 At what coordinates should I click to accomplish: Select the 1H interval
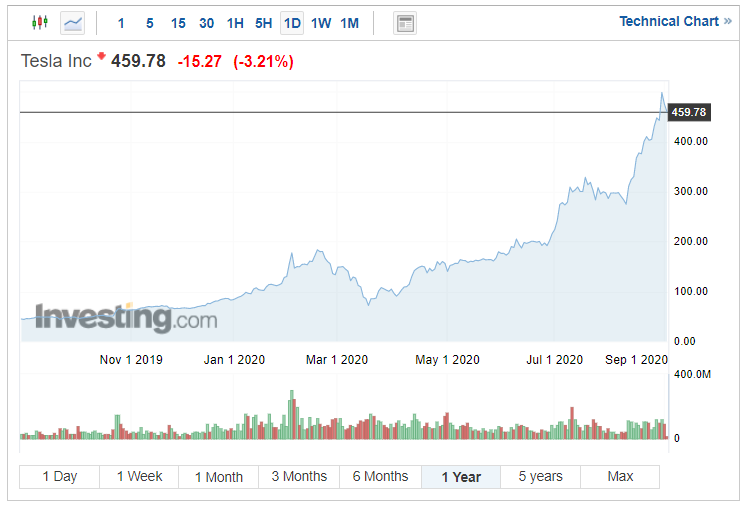[x=235, y=23]
